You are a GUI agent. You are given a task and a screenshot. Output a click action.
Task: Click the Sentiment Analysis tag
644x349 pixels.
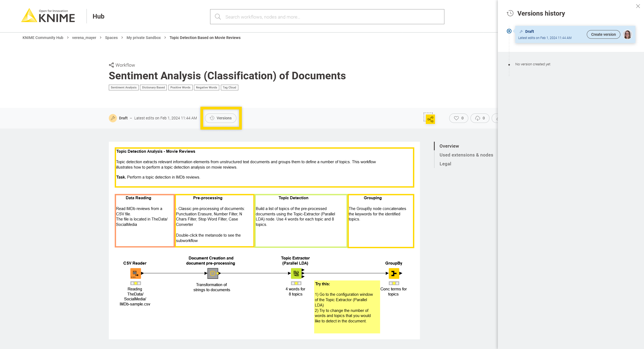coord(123,87)
